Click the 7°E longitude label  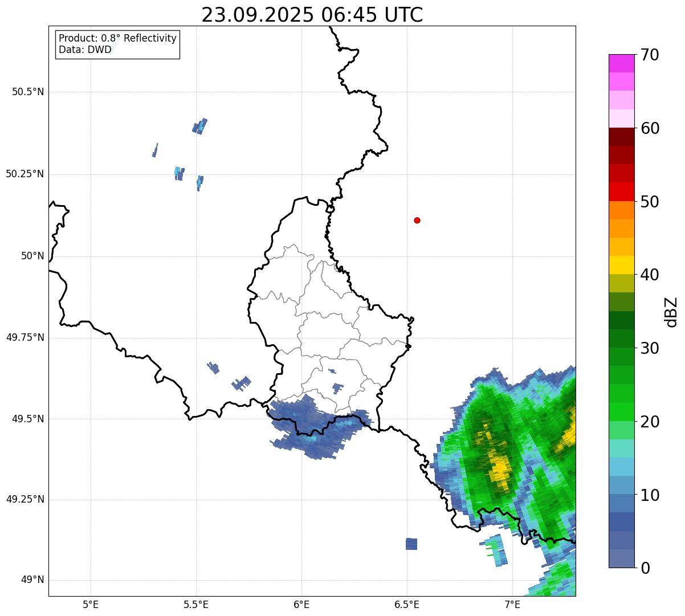pos(512,605)
